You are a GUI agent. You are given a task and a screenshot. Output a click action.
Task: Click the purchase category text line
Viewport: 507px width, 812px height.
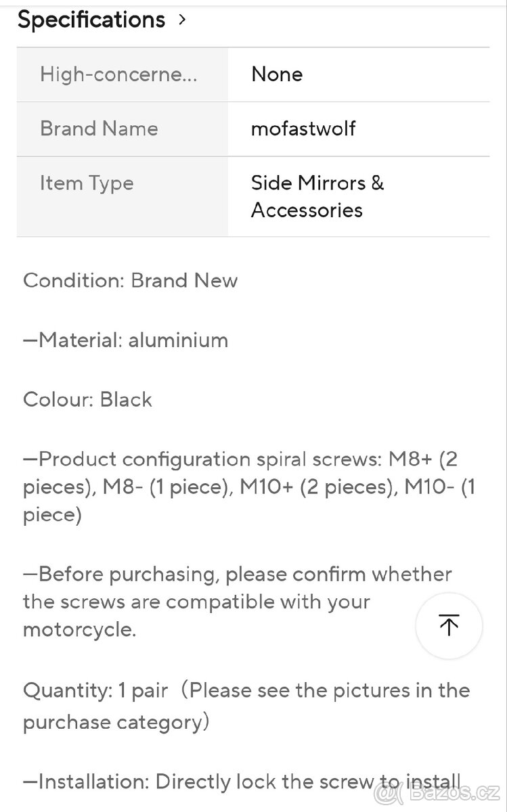tap(116, 721)
